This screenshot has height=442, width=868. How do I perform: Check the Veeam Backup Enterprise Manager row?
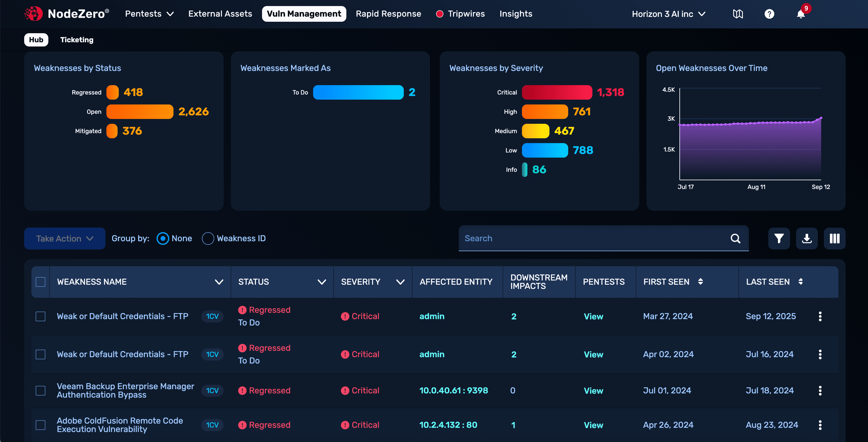[x=40, y=390]
